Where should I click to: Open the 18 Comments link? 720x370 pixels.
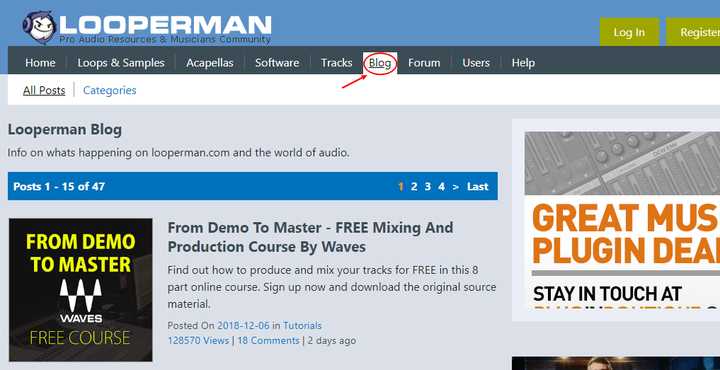click(268, 341)
